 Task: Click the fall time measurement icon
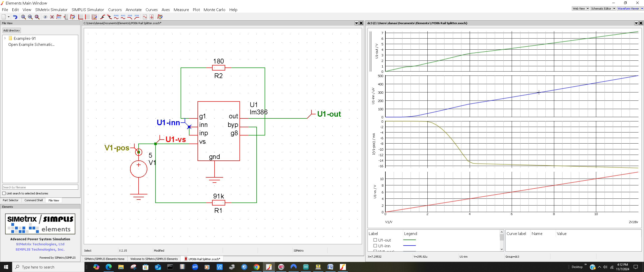click(109, 17)
